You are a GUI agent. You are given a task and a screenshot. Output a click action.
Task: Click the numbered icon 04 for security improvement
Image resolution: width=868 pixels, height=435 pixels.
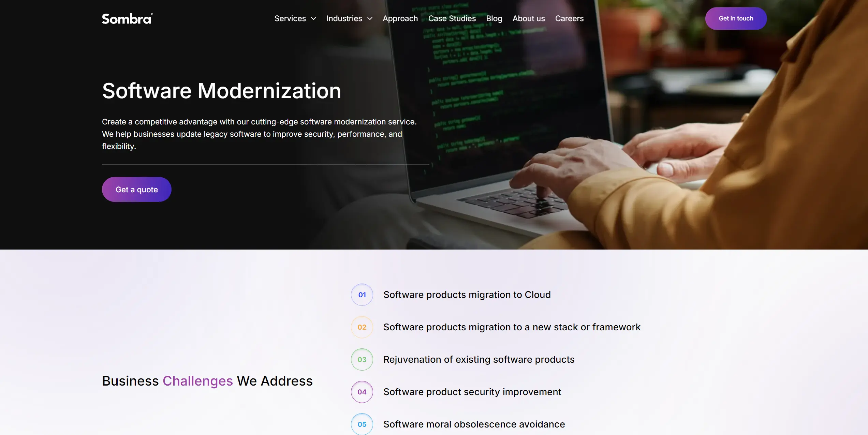(x=361, y=391)
